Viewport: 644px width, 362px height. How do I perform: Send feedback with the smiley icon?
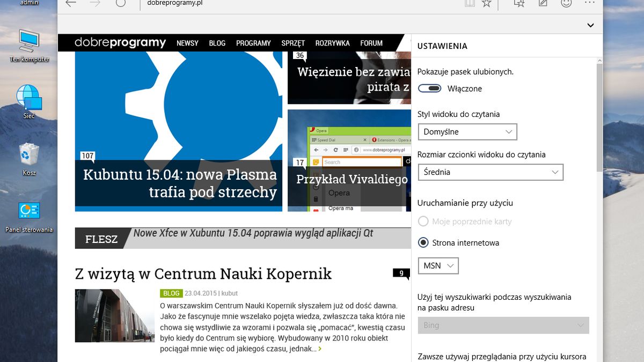coord(566,3)
